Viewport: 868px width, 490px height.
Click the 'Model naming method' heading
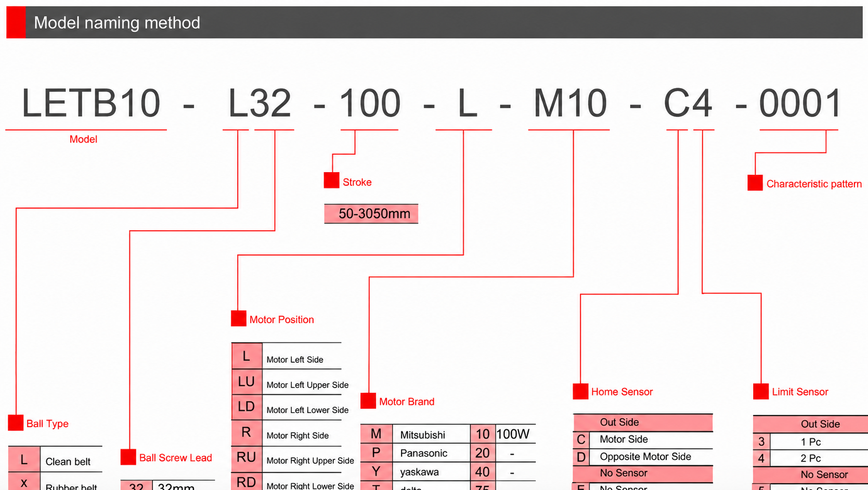pyautogui.click(x=116, y=23)
